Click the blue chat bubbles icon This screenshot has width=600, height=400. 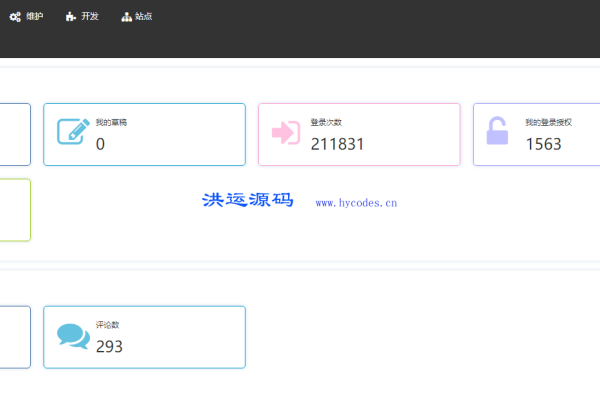73,336
